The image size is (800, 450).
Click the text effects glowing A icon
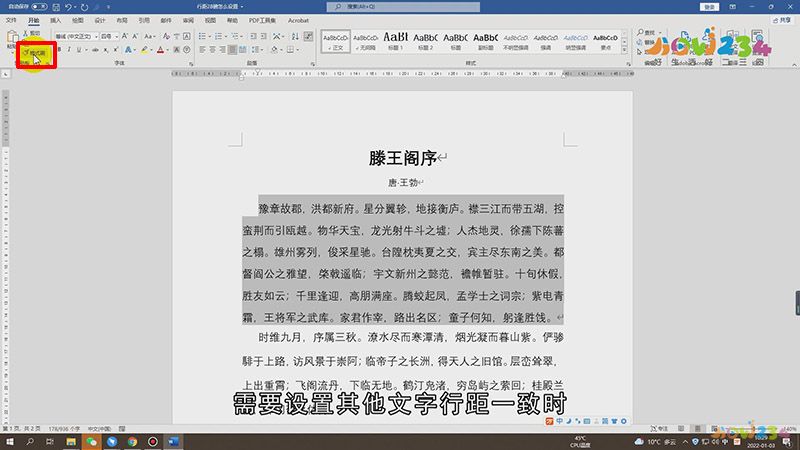(x=128, y=49)
